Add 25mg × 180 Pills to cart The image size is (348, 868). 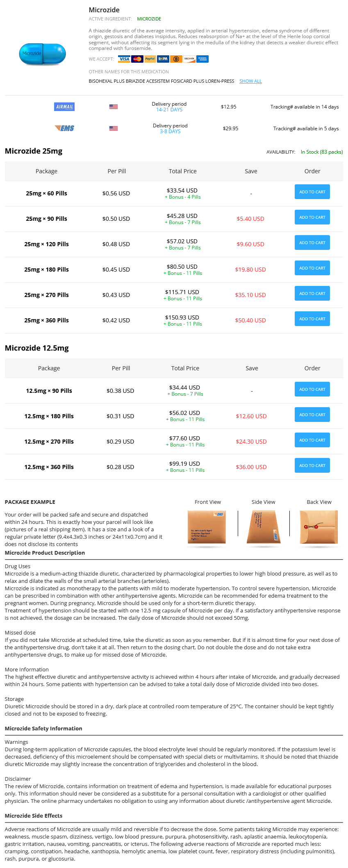point(312,268)
